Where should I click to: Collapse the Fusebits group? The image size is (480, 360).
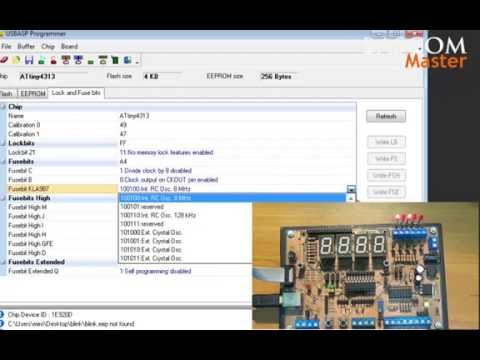3,162
